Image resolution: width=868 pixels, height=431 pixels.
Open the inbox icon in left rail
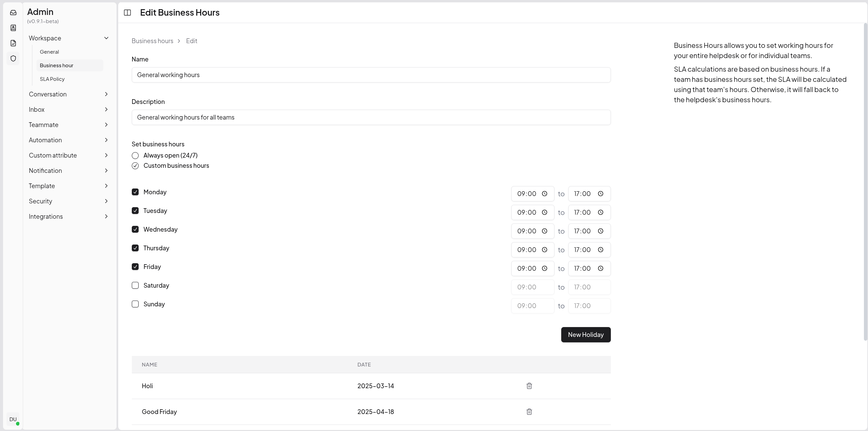13,13
